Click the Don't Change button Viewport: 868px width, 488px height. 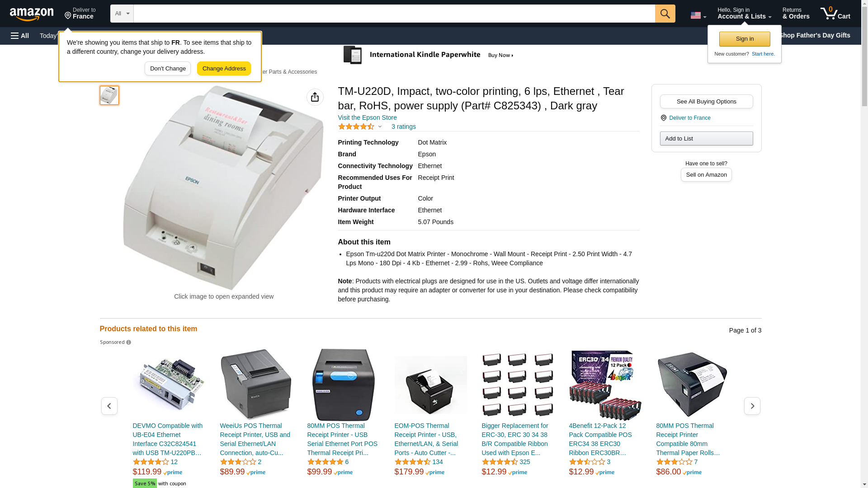pos(168,69)
